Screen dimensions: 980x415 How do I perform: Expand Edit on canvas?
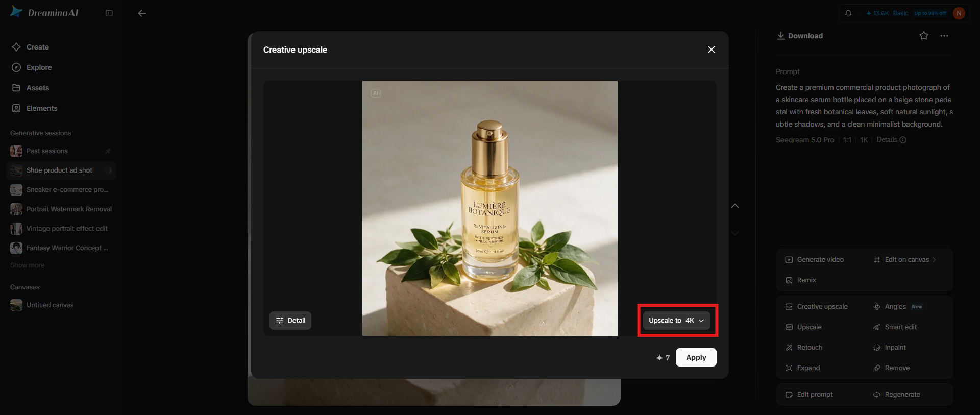tap(904, 260)
